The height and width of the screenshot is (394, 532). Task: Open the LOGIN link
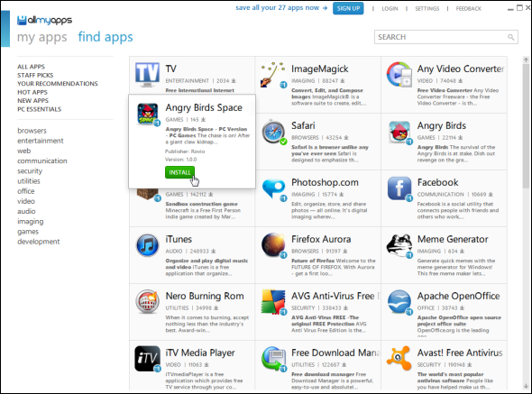point(390,8)
